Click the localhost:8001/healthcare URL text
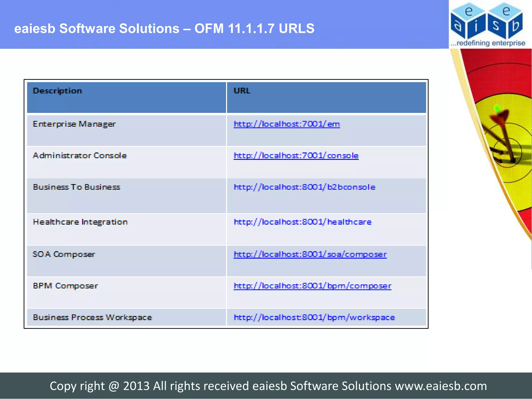Screen dimensions: 532x399 (x=303, y=222)
